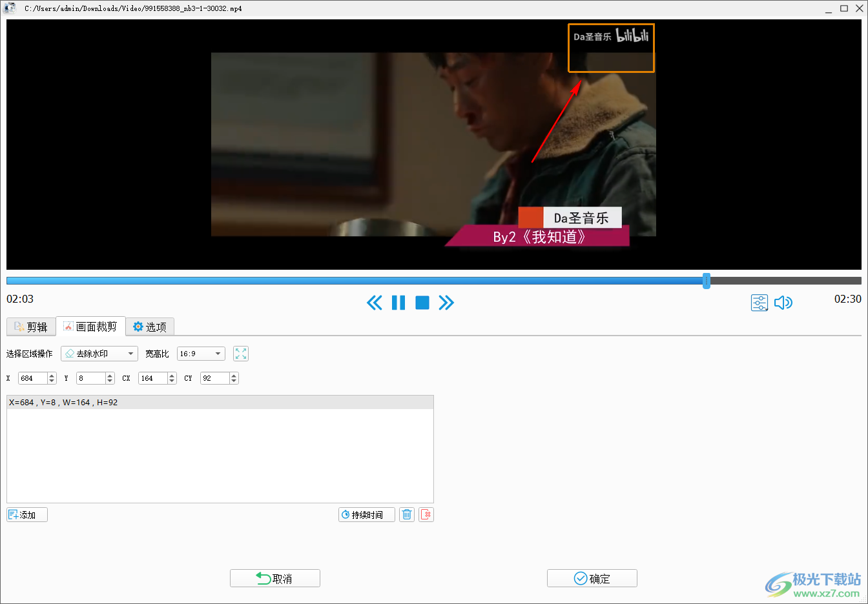The height and width of the screenshot is (604, 868).
Task: Delete selected region with trash icon
Action: pyautogui.click(x=407, y=515)
